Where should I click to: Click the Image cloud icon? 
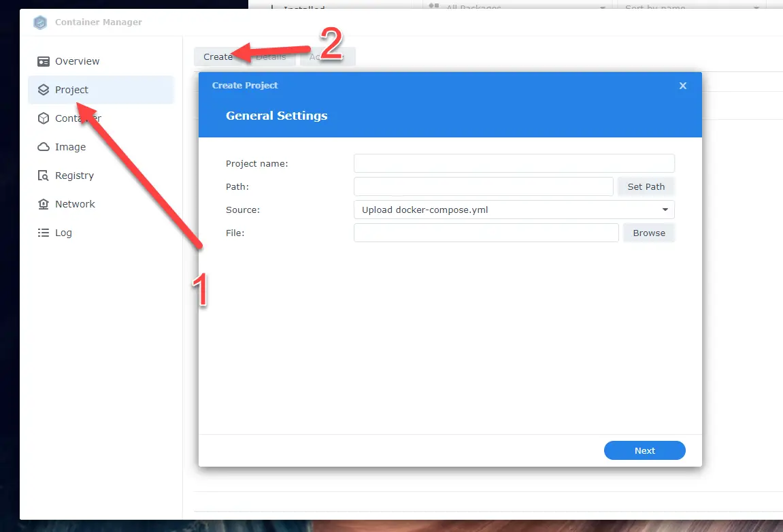(44, 147)
